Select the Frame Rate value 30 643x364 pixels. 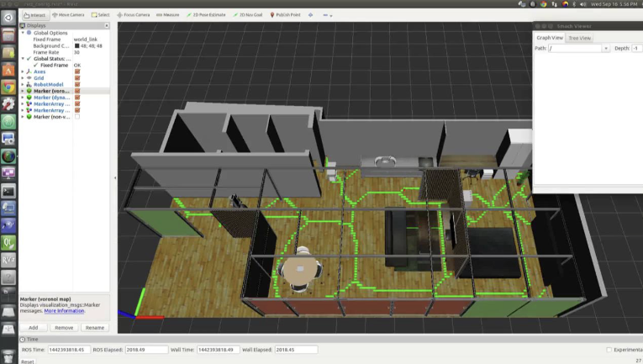(x=76, y=52)
